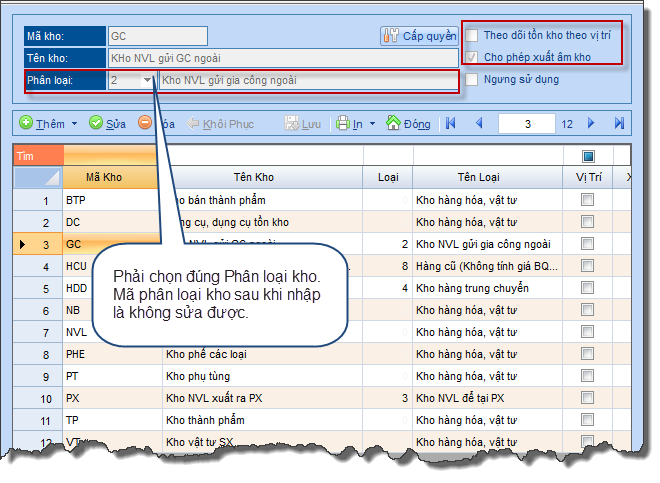This screenshot has height=483, width=660.
Task: Click the Thêm (add) toolbar button
Action: (41, 124)
